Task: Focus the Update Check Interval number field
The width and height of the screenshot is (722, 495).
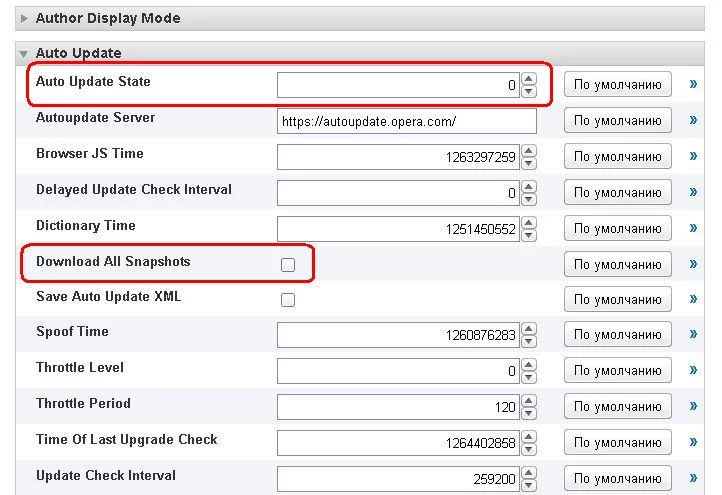Action: coord(398,479)
